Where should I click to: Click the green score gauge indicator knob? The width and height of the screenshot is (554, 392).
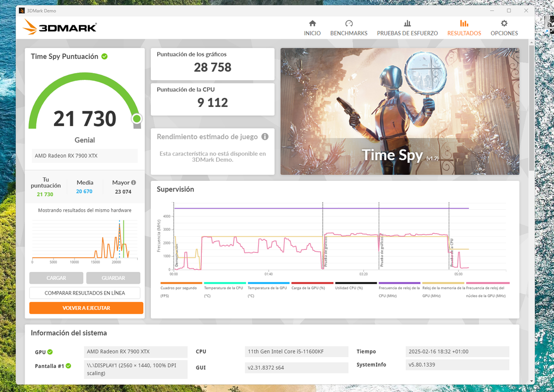coord(137,119)
